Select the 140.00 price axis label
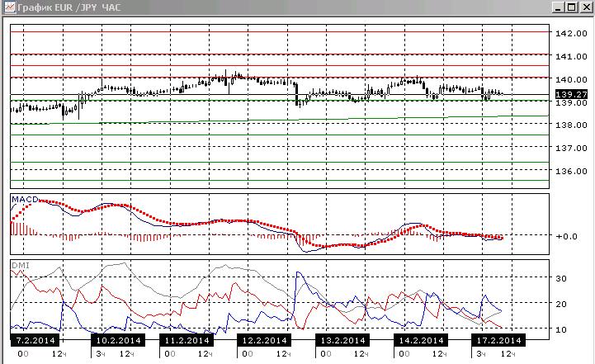 coord(571,80)
